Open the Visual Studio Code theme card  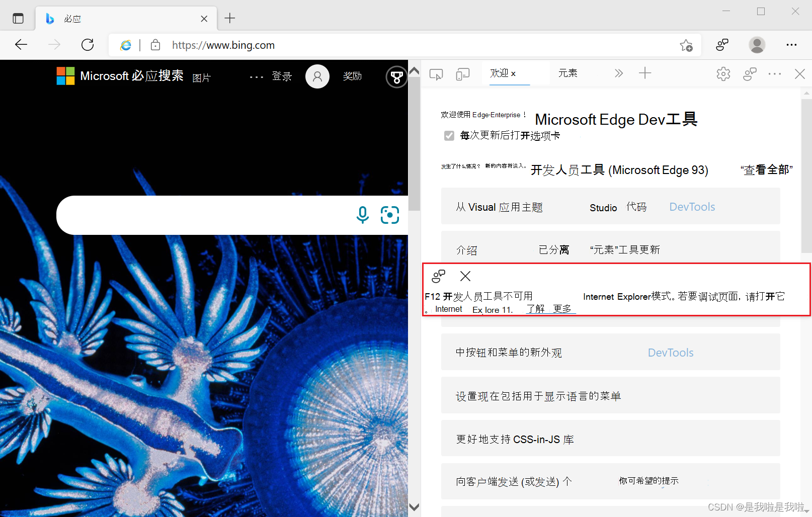(x=610, y=206)
